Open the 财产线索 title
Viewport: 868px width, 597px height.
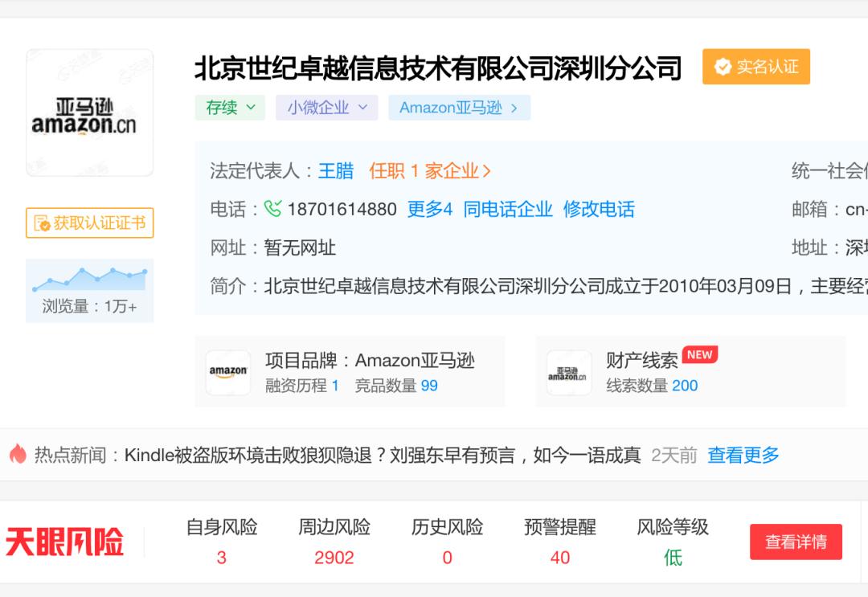[641, 361]
